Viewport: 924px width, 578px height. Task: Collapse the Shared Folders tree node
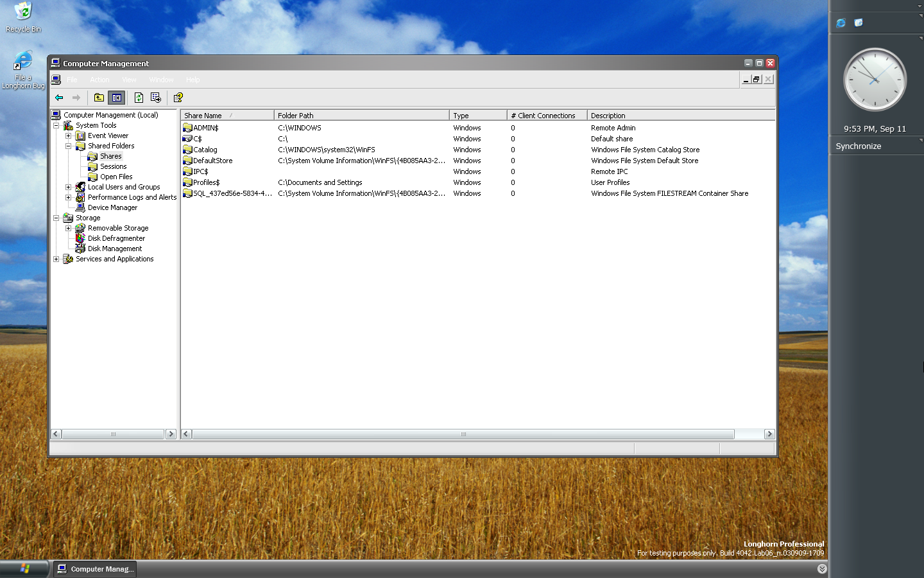[x=69, y=146]
